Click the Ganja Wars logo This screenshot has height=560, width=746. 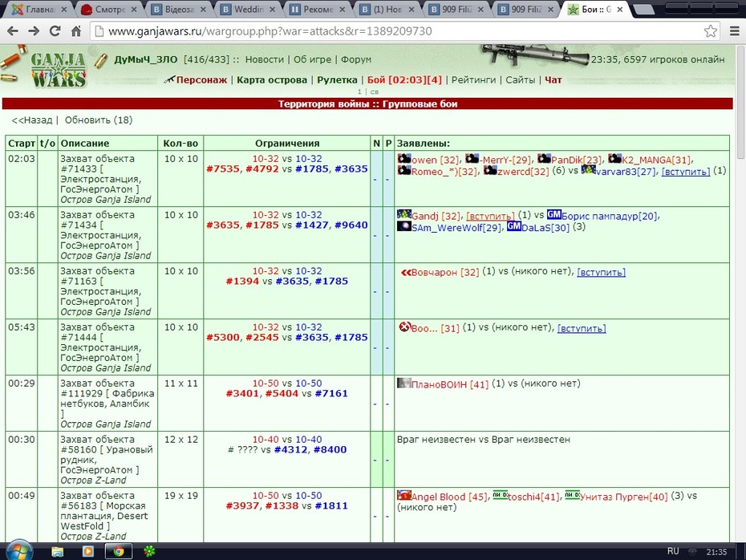tap(58, 70)
